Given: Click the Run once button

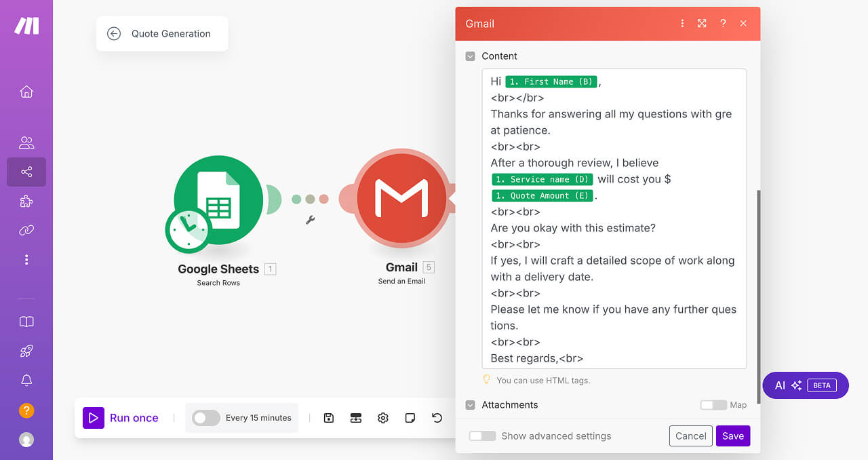Looking at the screenshot, I should [121, 418].
